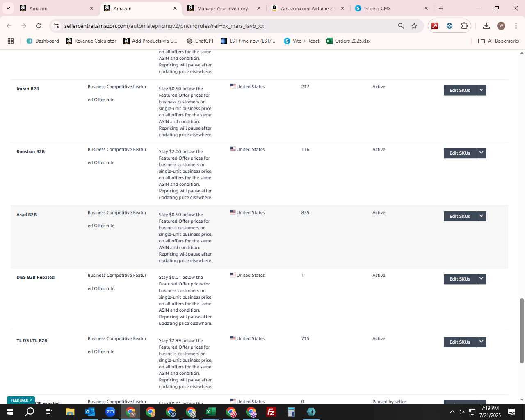Click Edit SKUs for Rooshan B2B rule
Viewport: 525px width, 420px height.
point(460,153)
